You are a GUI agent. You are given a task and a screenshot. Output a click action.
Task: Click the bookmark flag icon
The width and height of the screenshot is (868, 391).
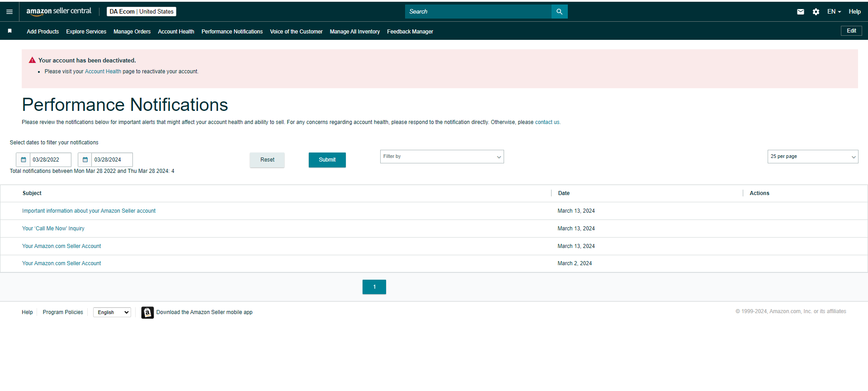tap(9, 31)
